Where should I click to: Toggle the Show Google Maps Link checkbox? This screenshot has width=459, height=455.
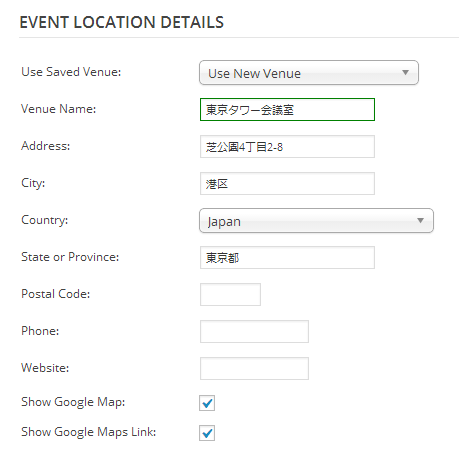(207, 433)
